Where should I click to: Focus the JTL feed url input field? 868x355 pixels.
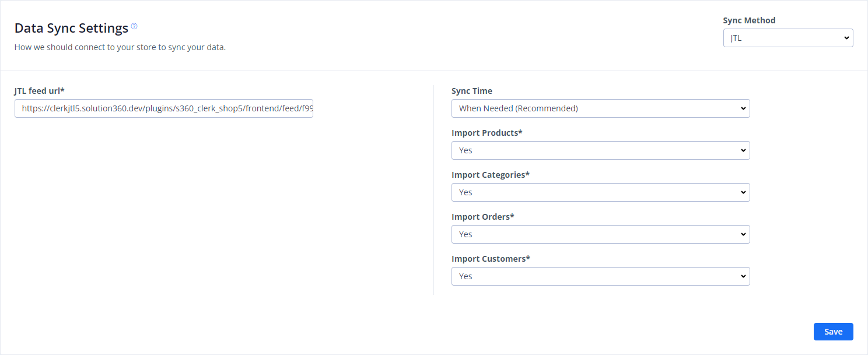point(163,108)
